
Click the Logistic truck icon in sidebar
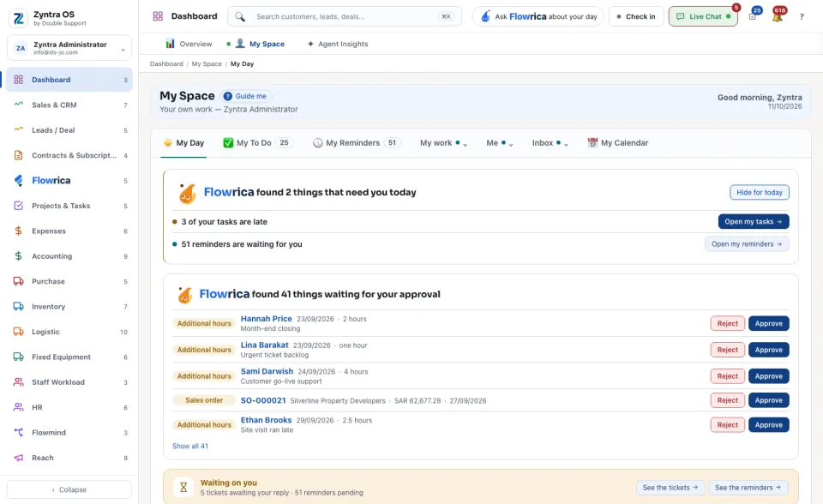[18, 331]
